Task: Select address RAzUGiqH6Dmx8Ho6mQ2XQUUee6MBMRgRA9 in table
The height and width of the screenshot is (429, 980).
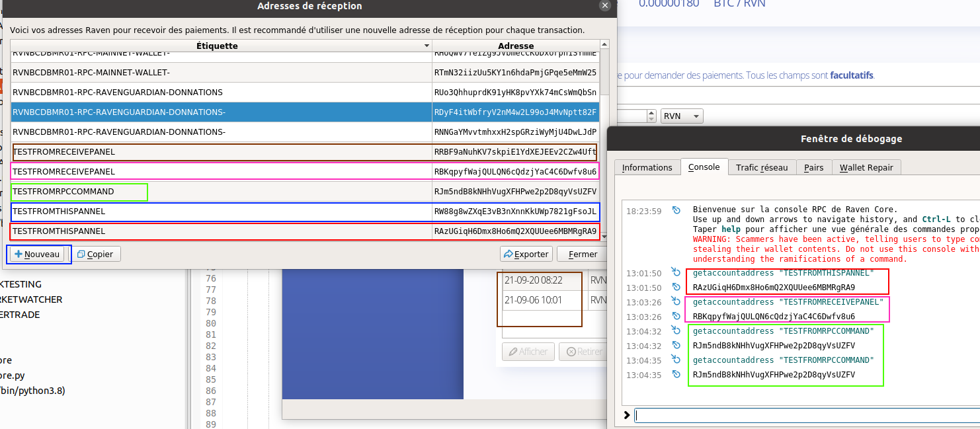Action: coord(516,231)
